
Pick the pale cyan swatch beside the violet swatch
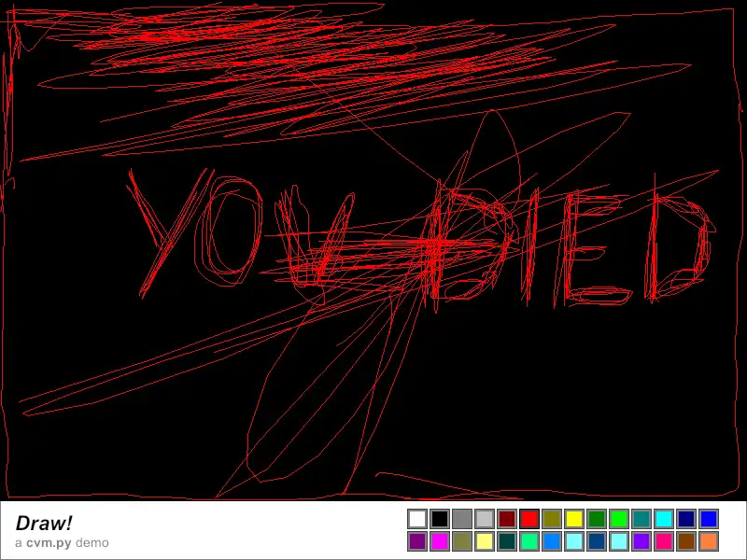(619, 541)
